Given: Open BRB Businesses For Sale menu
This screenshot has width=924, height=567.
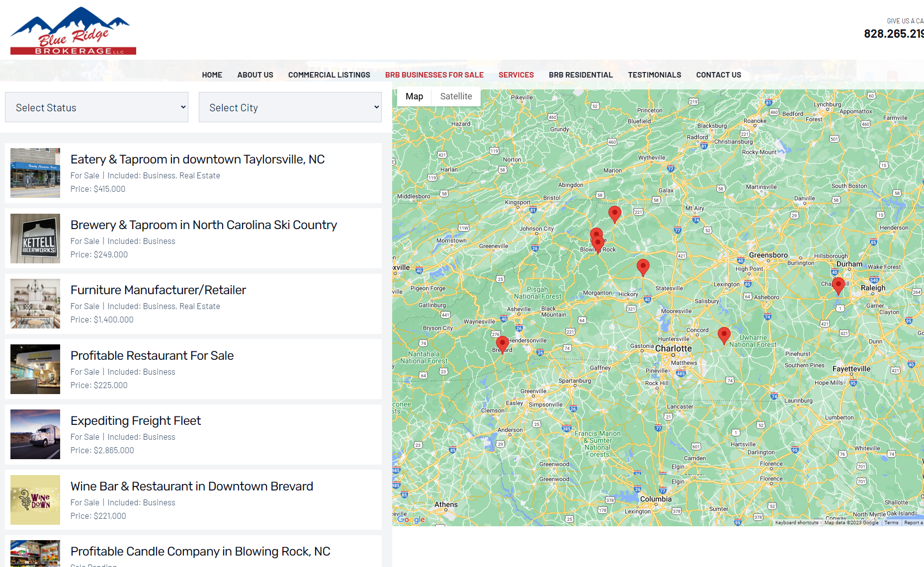Looking at the screenshot, I should pos(434,75).
